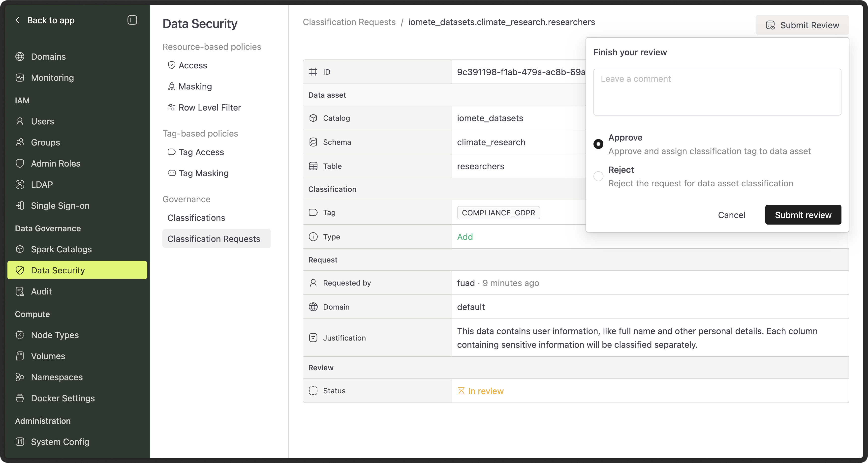Open Row Level Filter policies
This screenshot has width=868, height=463.
(x=209, y=107)
